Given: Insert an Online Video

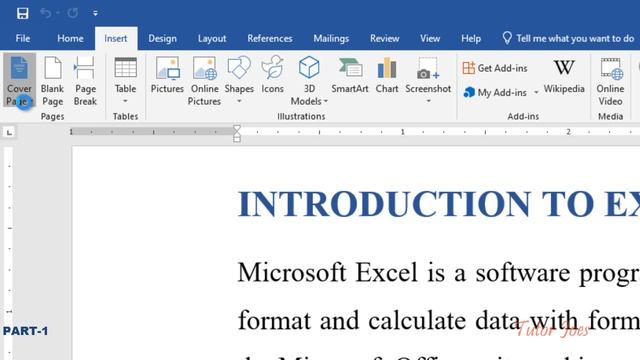Looking at the screenshot, I should [x=610, y=81].
